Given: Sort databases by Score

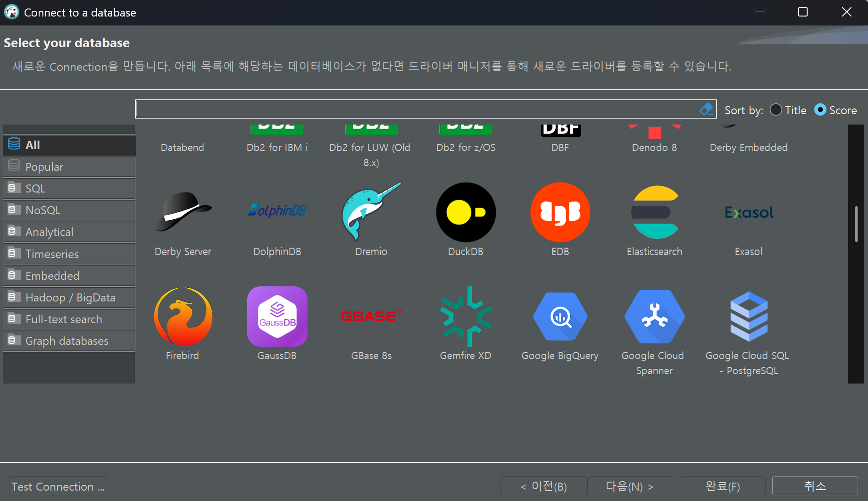Looking at the screenshot, I should tap(835, 110).
